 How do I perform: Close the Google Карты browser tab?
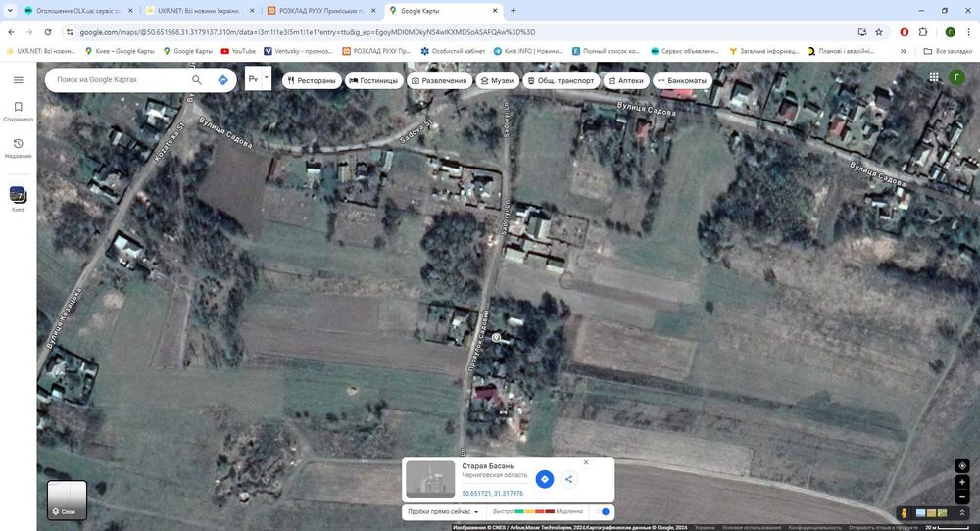point(494,11)
